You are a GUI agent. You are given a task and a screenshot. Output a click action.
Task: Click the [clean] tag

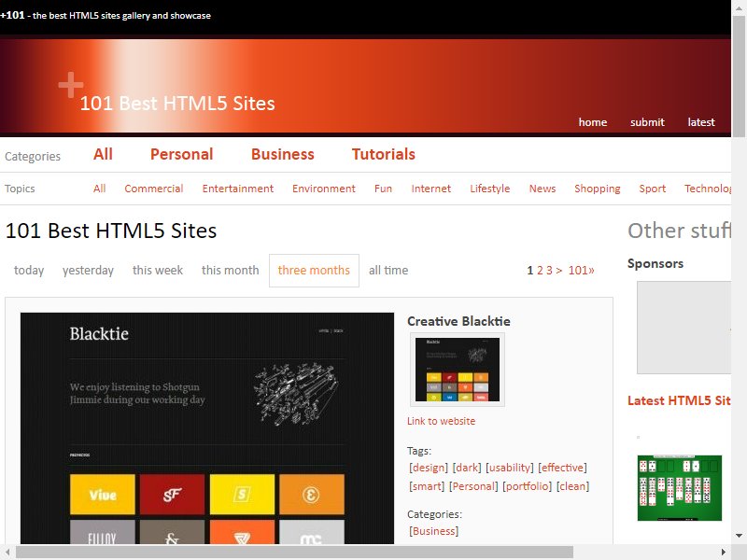[x=573, y=486]
